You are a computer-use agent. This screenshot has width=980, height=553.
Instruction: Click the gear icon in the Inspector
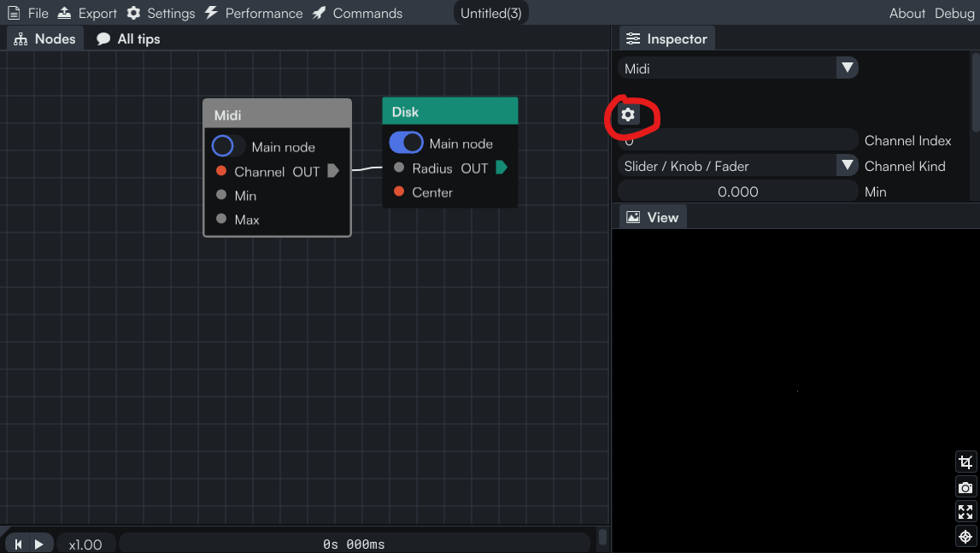click(628, 115)
